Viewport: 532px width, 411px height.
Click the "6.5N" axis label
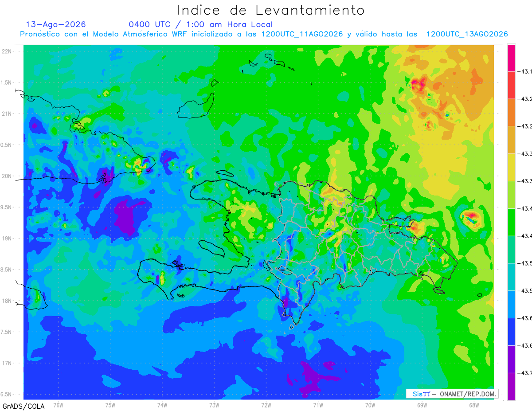[7, 395]
